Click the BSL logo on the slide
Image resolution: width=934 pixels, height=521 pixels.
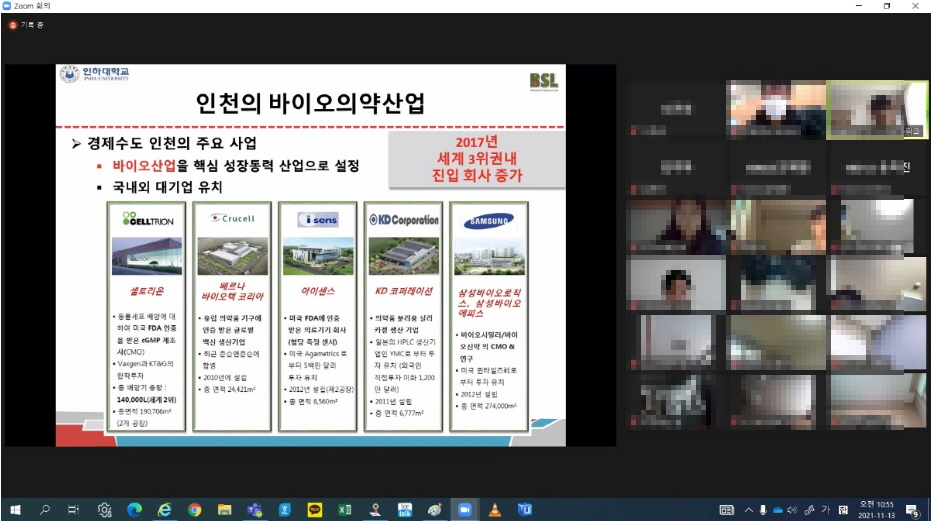tap(543, 82)
